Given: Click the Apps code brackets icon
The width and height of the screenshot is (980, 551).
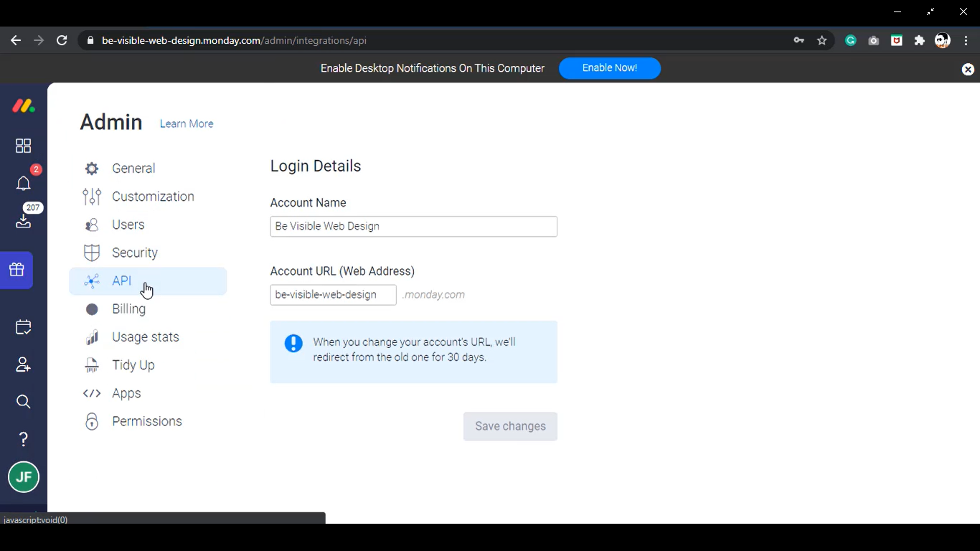Looking at the screenshot, I should (92, 393).
